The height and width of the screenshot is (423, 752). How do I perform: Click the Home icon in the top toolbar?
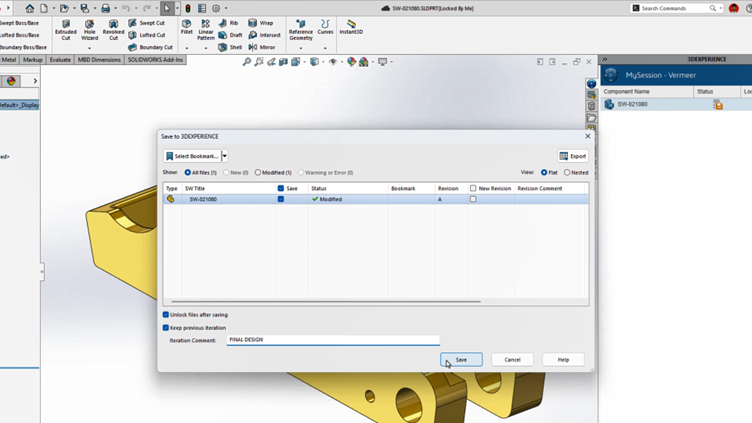pos(30,8)
